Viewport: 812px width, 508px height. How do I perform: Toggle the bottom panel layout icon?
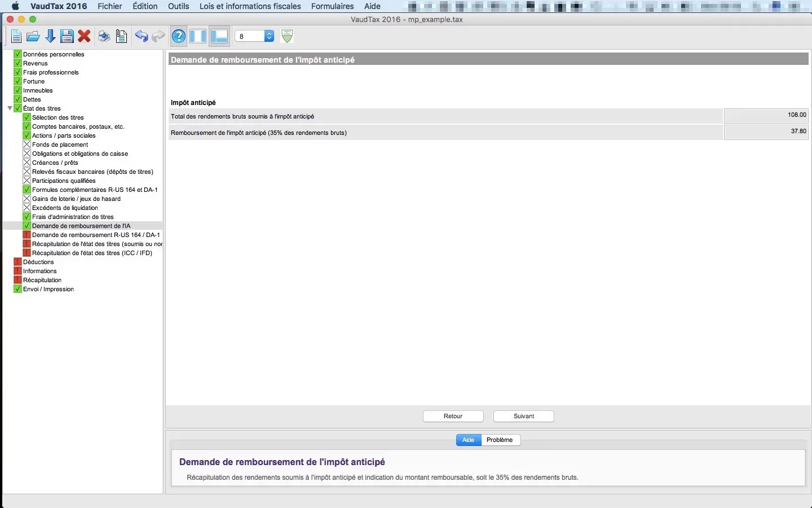(219, 37)
